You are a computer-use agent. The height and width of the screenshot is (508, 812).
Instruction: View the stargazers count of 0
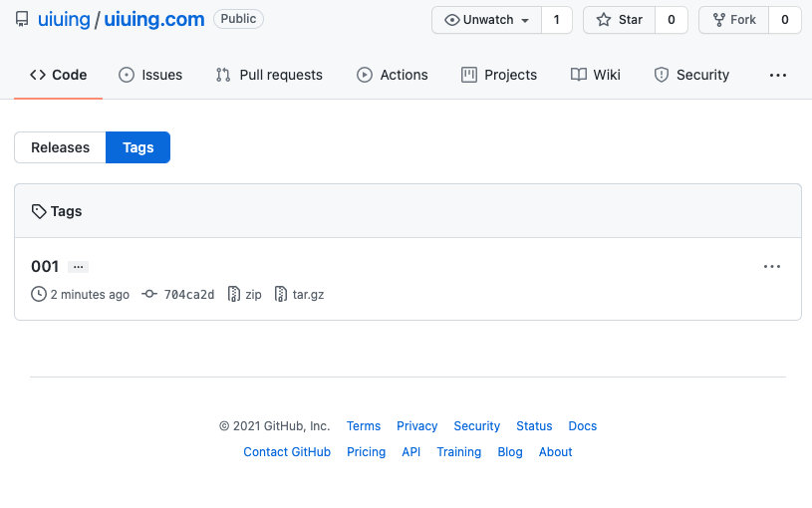(672, 20)
